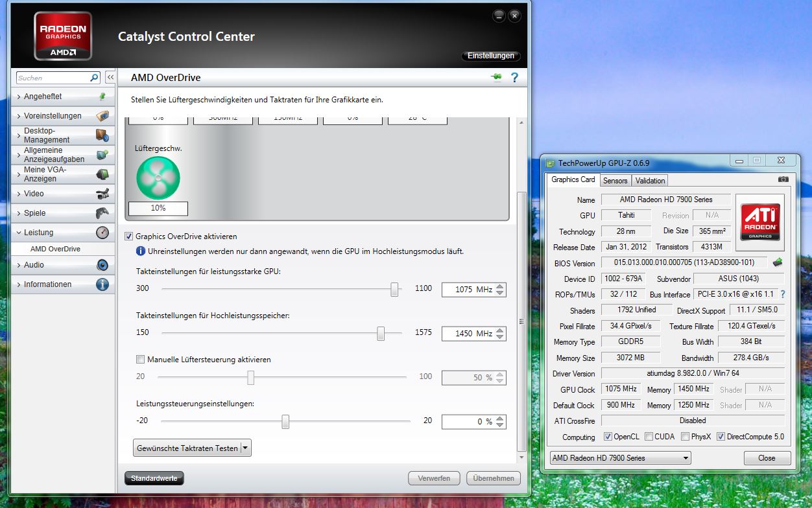Click the fan speed Lüftergeschw. icon
The width and height of the screenshot is (812, 508).
tap(158, 178)
